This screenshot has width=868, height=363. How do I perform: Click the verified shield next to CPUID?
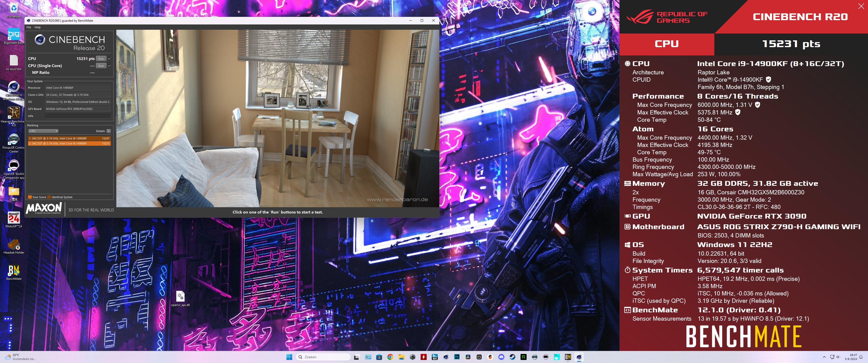pyautogui.click(x=769, y=79)
